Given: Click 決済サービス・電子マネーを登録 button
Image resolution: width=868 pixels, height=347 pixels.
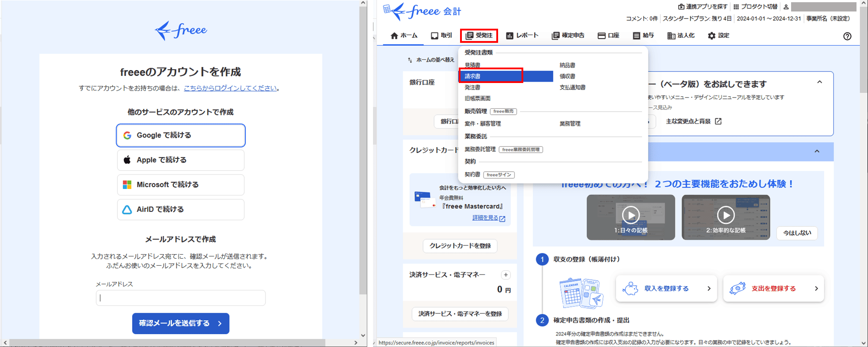Looking at the screenshot, I should 460,314.
